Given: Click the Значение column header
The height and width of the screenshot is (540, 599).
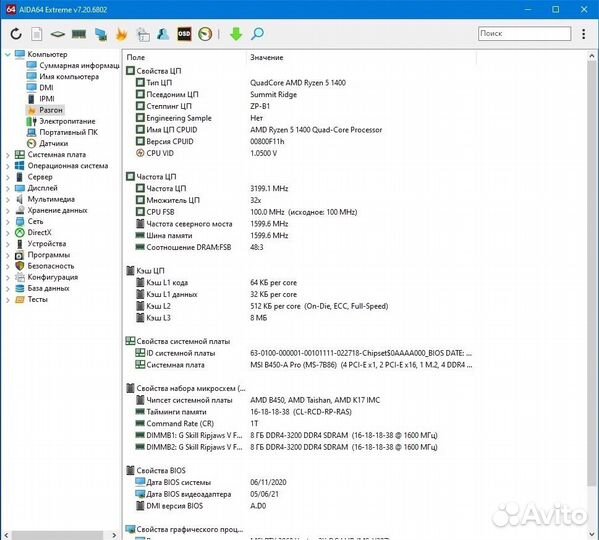Looking at the screenshot, I should pos(267,57).
